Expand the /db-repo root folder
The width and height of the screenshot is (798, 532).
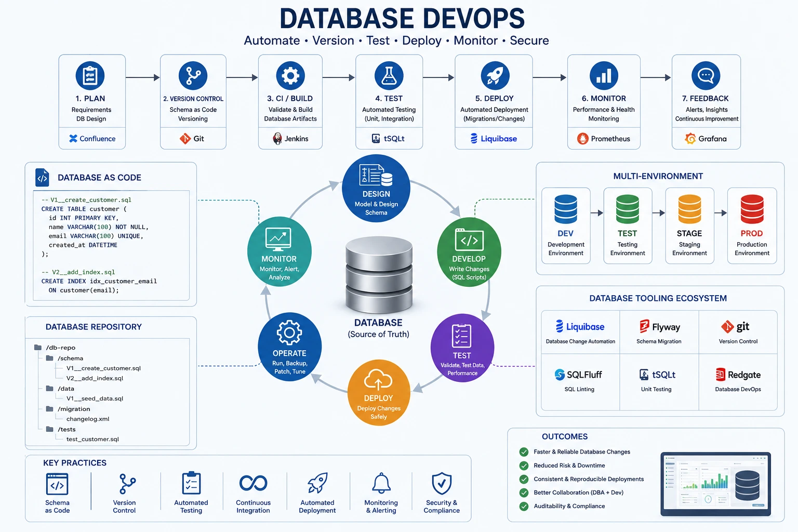[38, 348]
